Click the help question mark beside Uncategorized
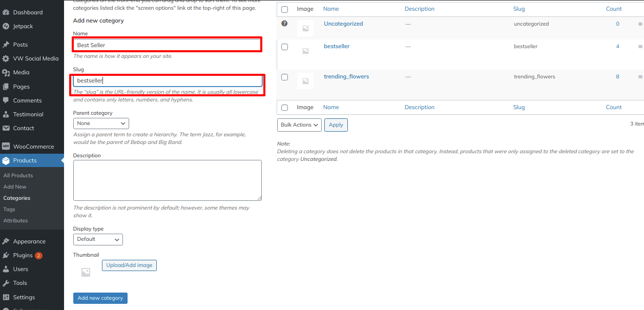 tap(284, 24)
